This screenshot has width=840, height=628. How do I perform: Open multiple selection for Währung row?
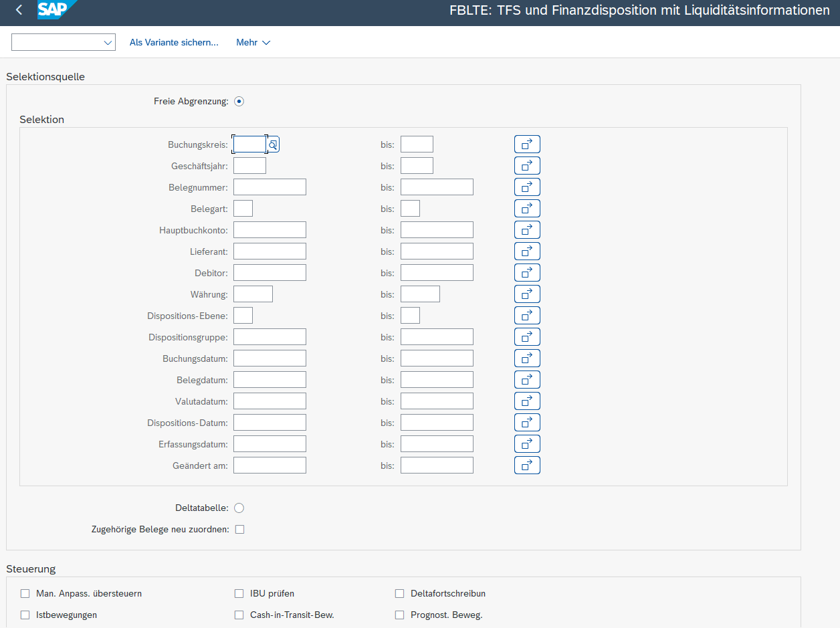pyautogui.click(x=527, y=294)
